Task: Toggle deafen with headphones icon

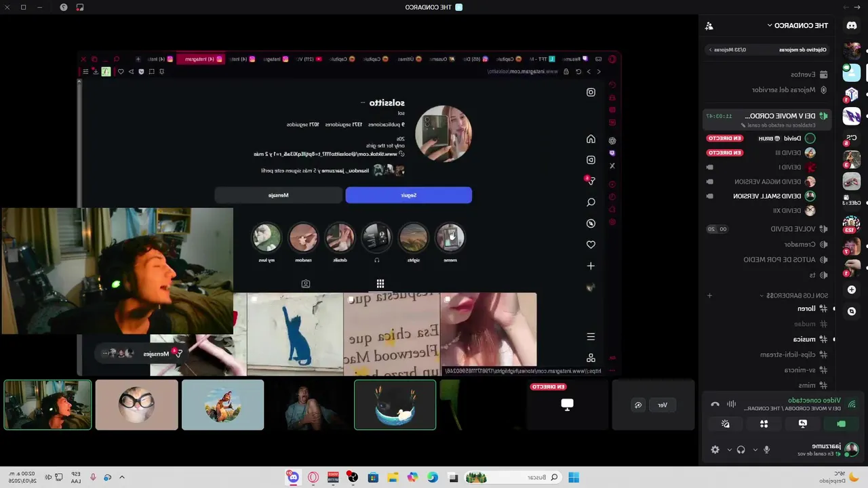Action: click(741, 449)
